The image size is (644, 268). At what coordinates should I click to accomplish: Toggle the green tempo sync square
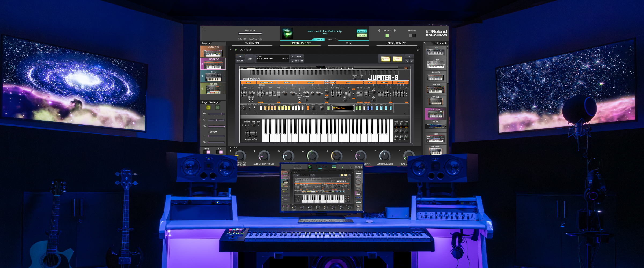click(x=387, y=35)
